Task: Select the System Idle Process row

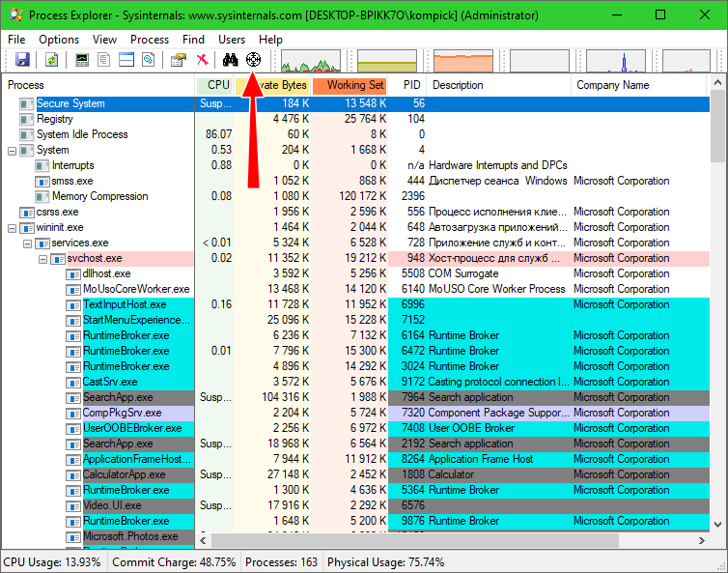Action: [355, 134]
